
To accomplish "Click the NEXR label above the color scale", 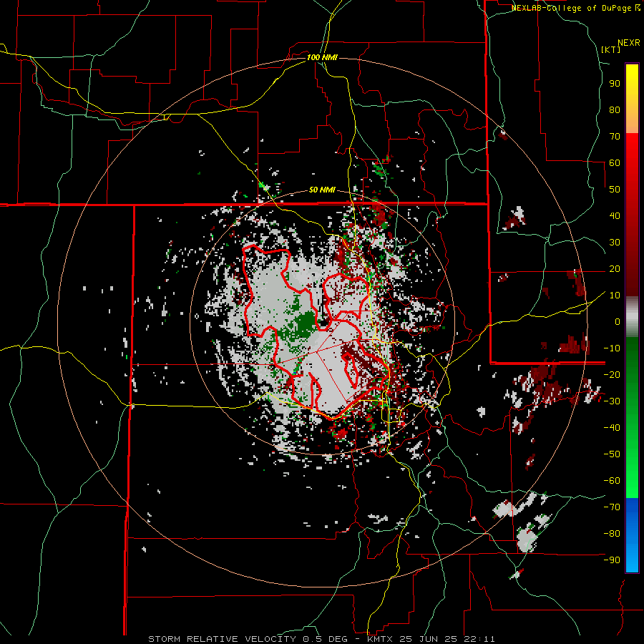I will (628, 43).
